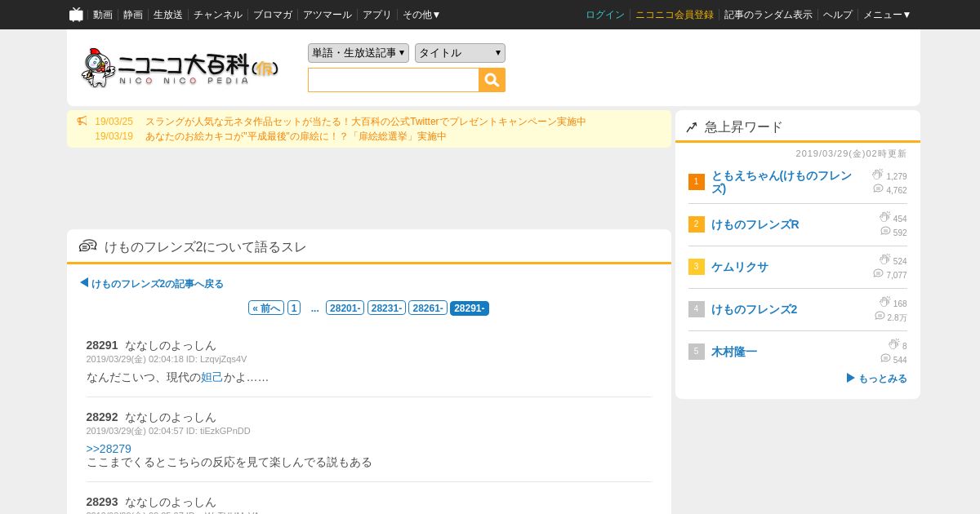Click the yellow rank 3 badge
The height and width of the screenshot is (514, 980).
[x=696, y=267]
